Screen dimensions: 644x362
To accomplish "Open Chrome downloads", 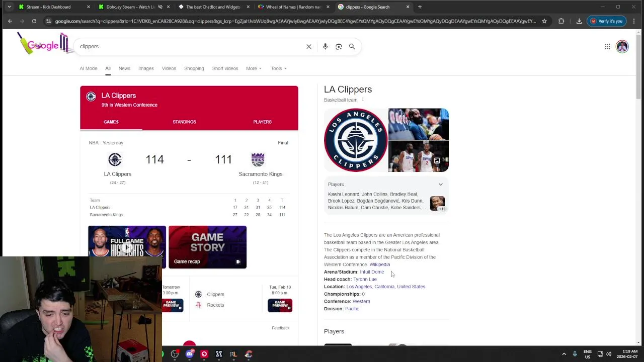I will (x=579, y=21).
